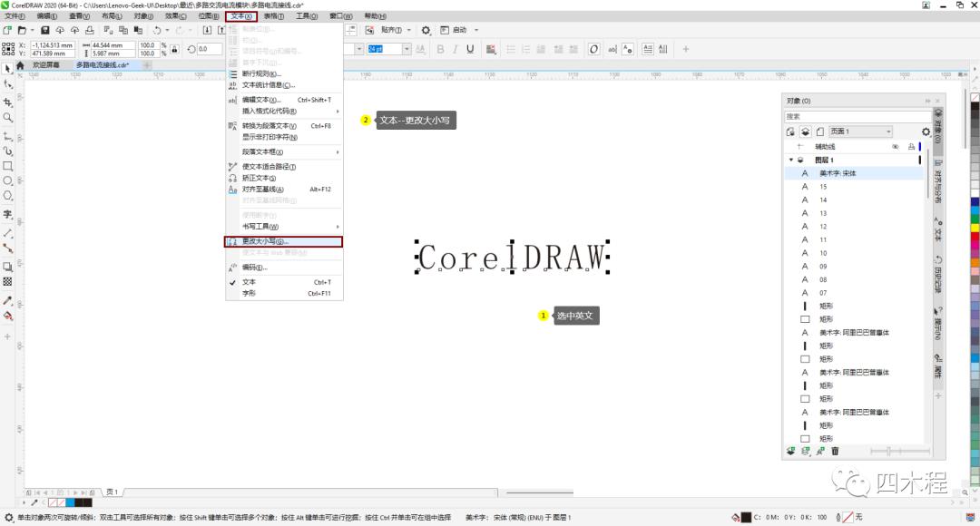Choose 使文本适合路径 menu item

pyautogui.click(x=284, y=167)
